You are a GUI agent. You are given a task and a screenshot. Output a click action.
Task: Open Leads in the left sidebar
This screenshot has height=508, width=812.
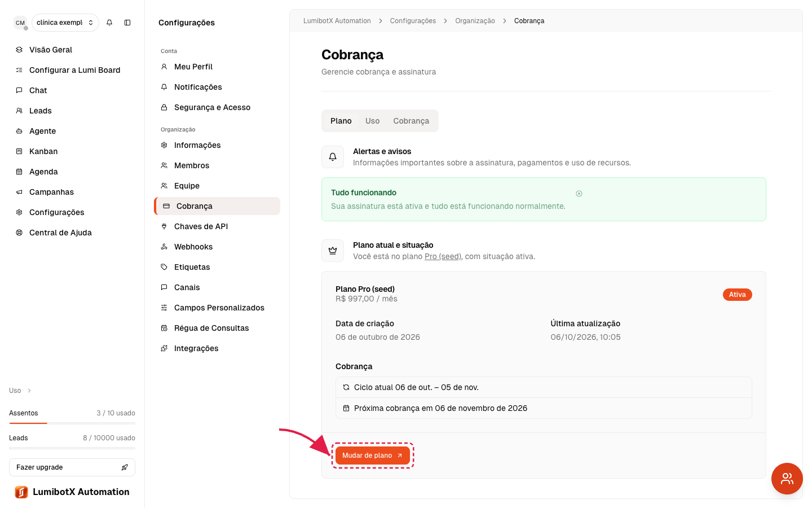tap(72, 111)
